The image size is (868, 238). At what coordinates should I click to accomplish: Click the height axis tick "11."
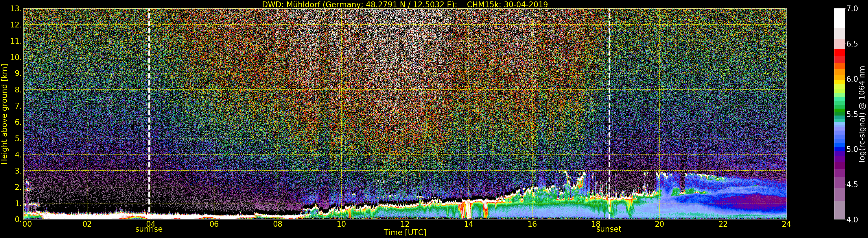coord(16,41)
